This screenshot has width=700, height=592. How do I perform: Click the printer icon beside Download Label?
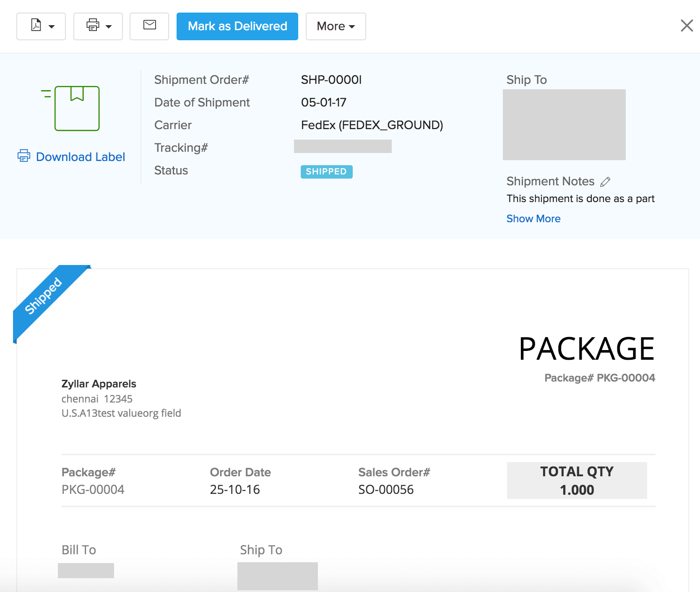pos(24,156)
